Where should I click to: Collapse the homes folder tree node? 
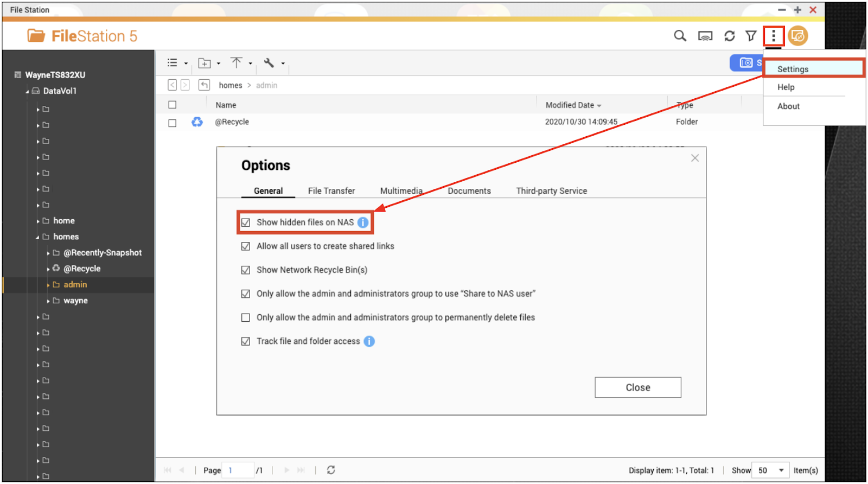point(37,237)
